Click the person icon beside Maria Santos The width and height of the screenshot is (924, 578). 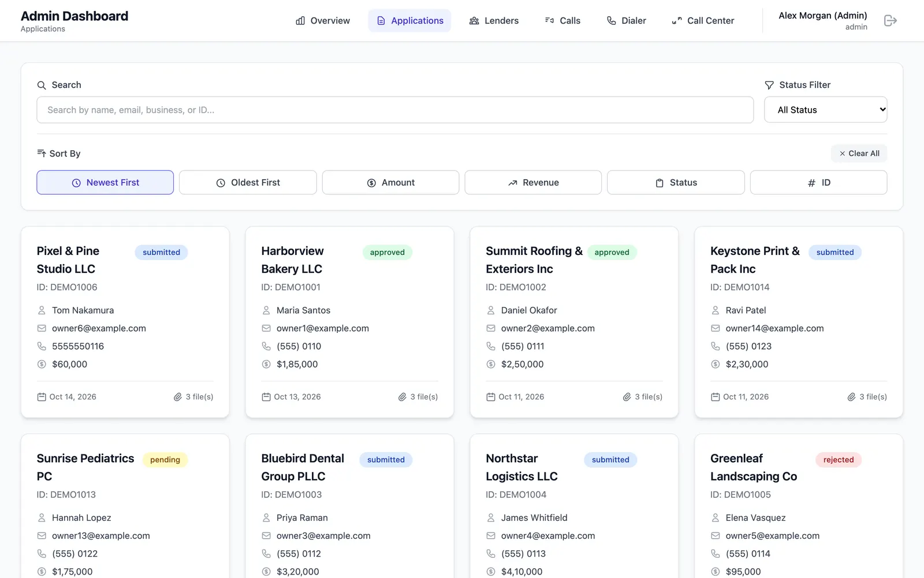pos(266,310)
